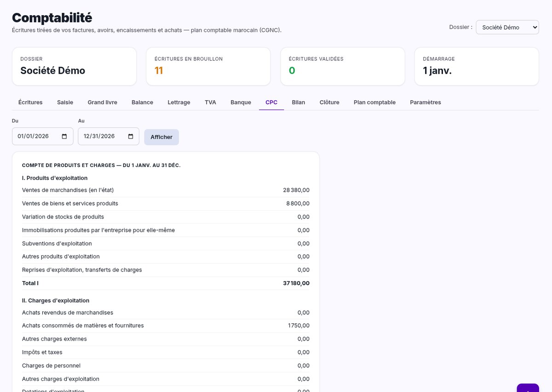552x392 pixels.
Task: Click the total amount 37 180,00
Action: (296, 283)
